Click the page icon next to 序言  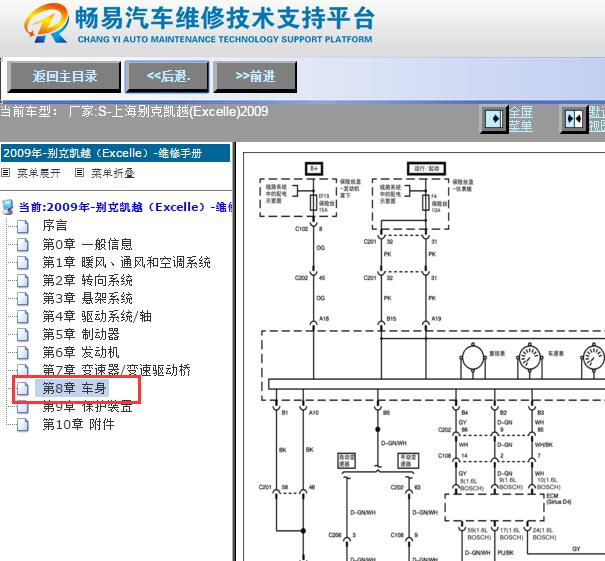tap(23, 226)
